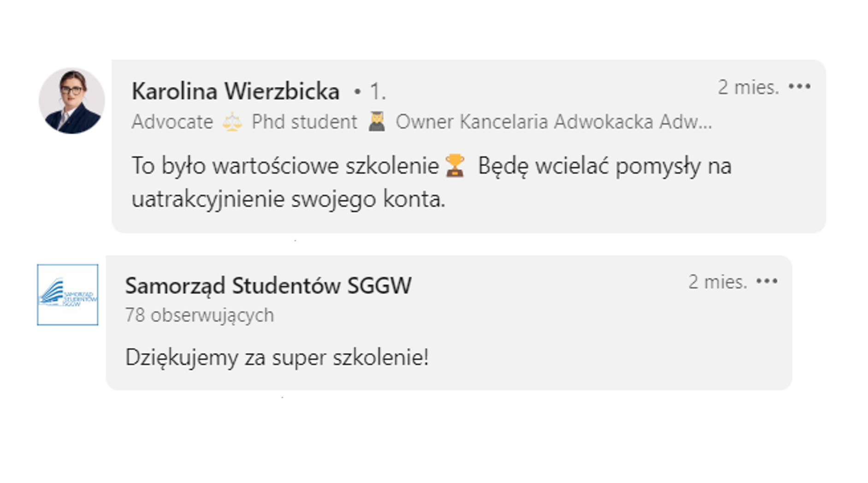Click "uatrakcyjnienie swojego konta." comment line

coord(289,199)
